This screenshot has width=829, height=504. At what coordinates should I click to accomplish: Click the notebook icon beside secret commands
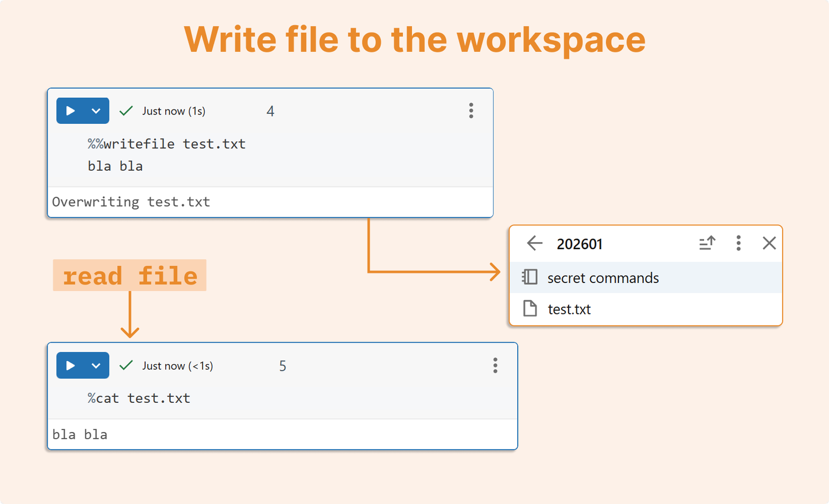pos(529,277)
